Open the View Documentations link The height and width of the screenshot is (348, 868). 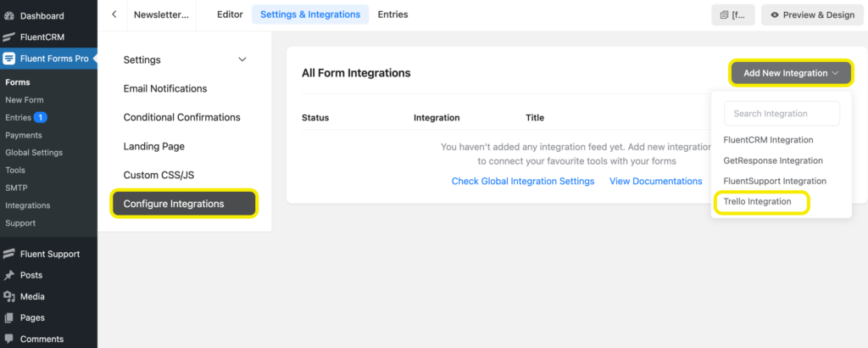(655, 181)
